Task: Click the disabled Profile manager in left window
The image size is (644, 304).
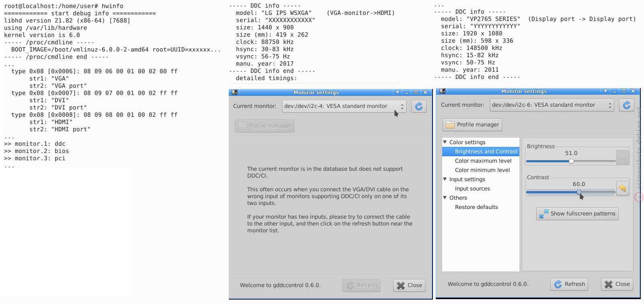Action: [265, 126]
